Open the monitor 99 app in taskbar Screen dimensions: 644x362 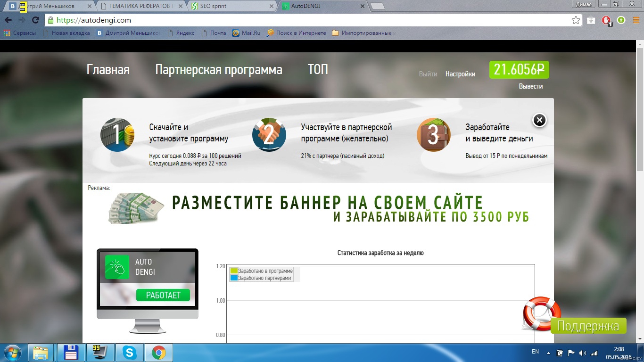100,353
